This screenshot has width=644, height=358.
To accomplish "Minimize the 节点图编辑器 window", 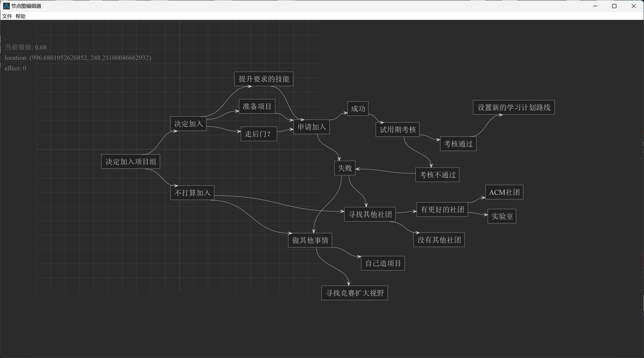I will pyautogui.click(x=595, y=6).
